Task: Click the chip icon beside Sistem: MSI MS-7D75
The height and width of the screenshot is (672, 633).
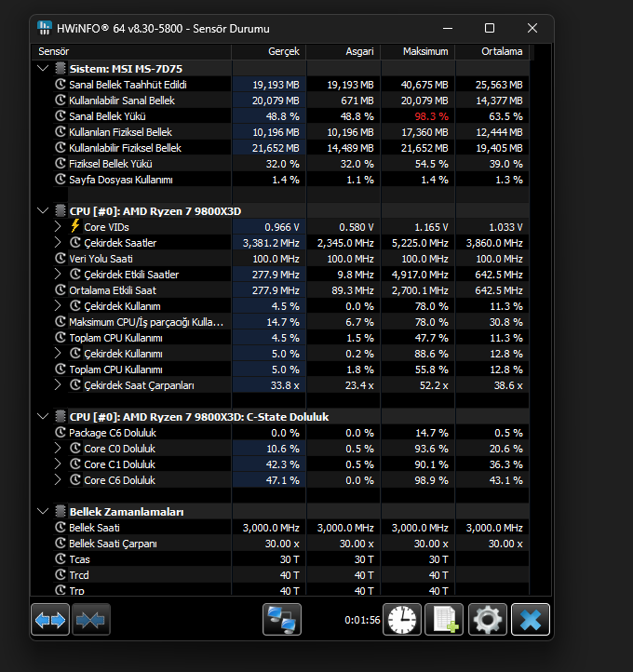Action: [x=61, y=69]
